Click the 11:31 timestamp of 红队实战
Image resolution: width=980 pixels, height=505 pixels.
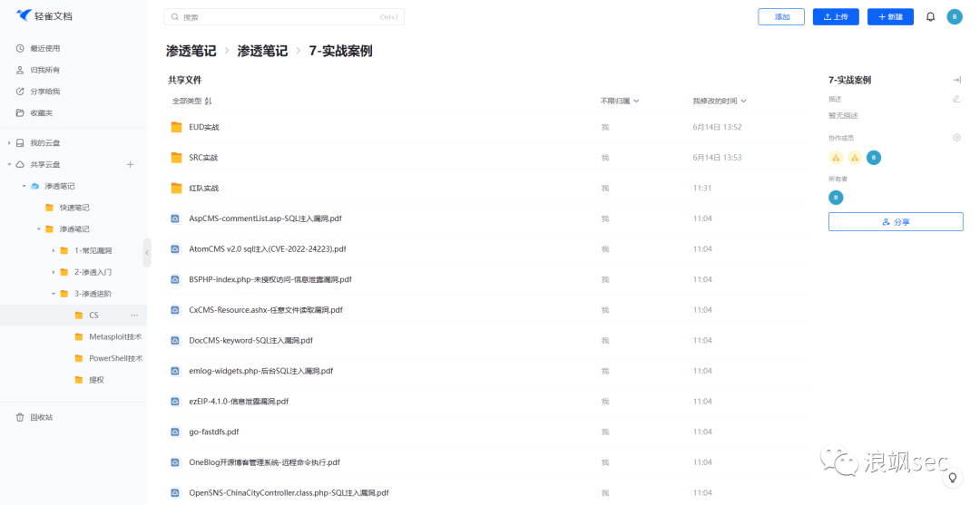[701, 188]
